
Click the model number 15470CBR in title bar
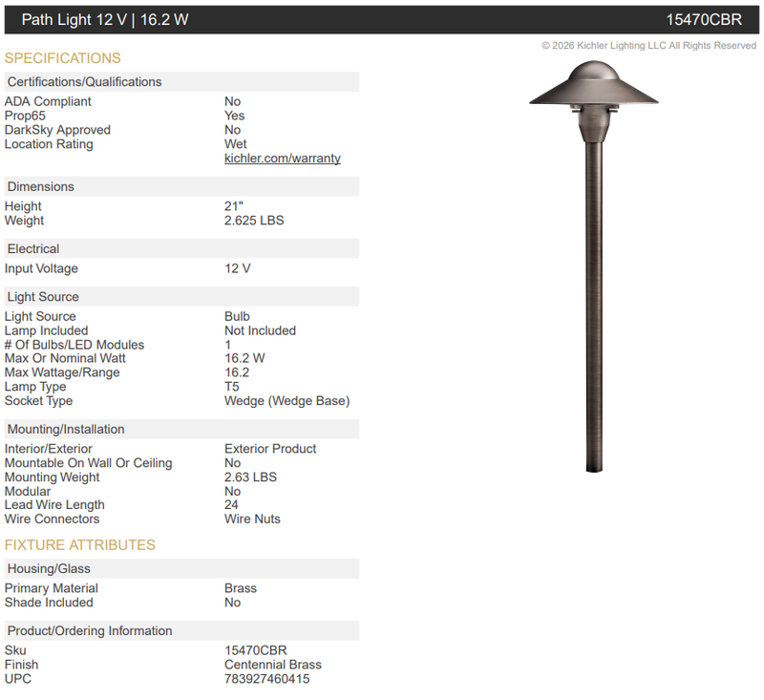coord(704,19)
